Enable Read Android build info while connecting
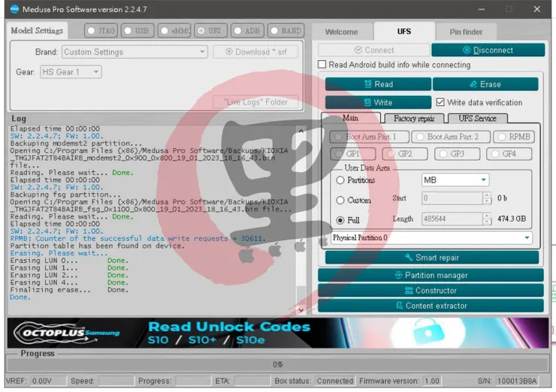This screenshot has height=392, width=556. [322, 64]
